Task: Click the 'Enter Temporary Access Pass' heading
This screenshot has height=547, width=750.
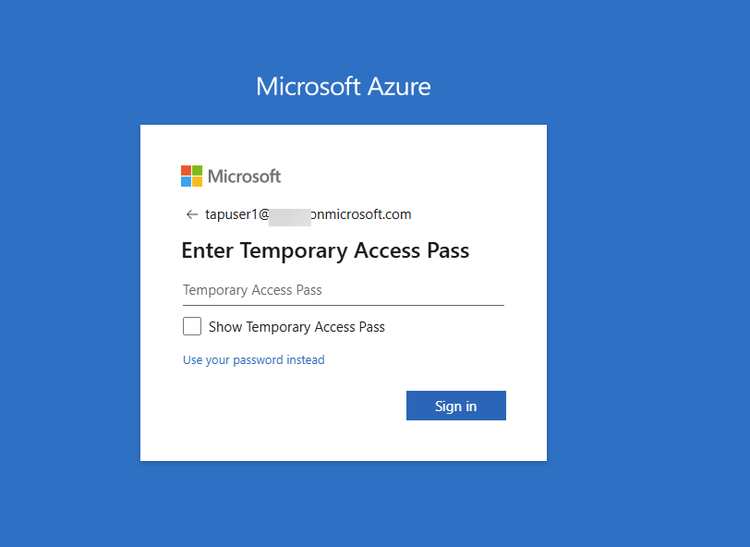Action: click(x=325, y=250)
